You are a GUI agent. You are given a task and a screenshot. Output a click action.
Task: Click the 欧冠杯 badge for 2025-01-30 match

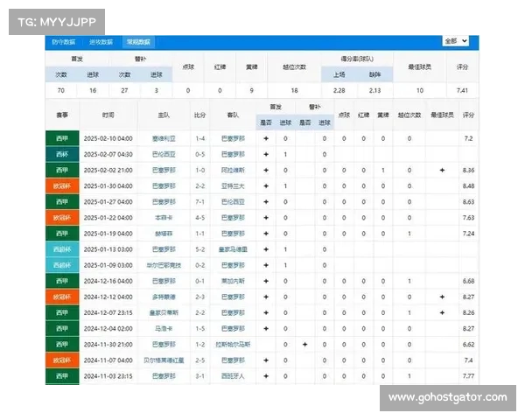tap(62, 185)
